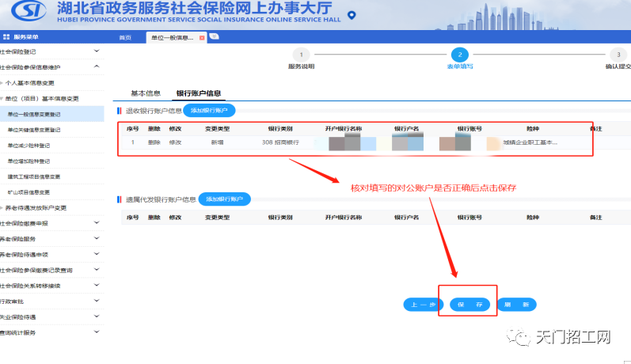Screen dimensions: 631x364
Task: Click the step 1 服务说明 circle
Action: point(300,55)
